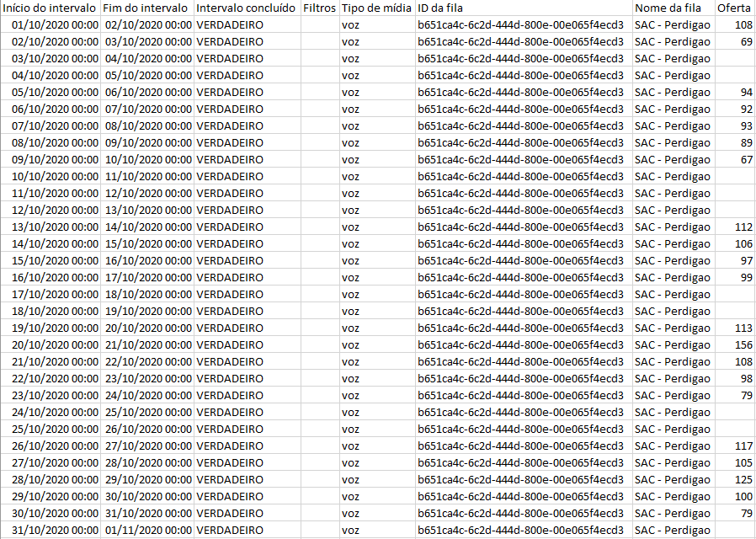Click Oferta value 106
756x539 pixels.
tap(735, 244)
